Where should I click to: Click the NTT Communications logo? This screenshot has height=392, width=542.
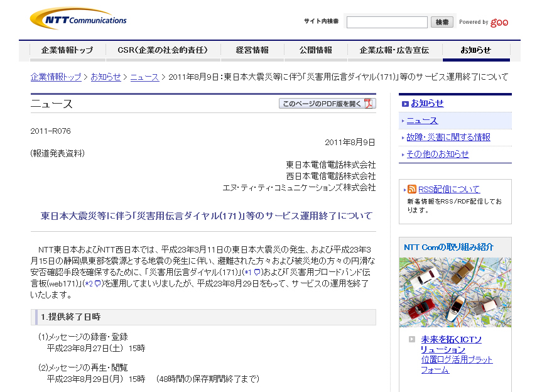click(79, 19)
